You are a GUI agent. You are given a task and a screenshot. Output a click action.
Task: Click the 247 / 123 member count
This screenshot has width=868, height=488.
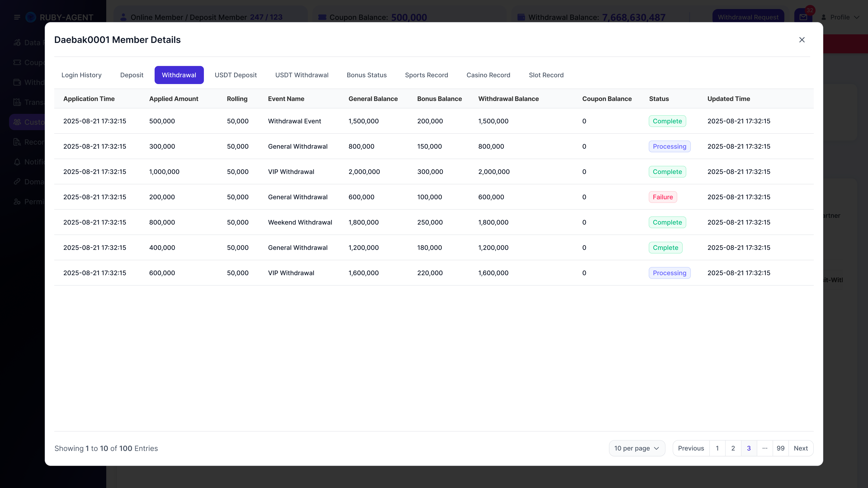[266, 17]
